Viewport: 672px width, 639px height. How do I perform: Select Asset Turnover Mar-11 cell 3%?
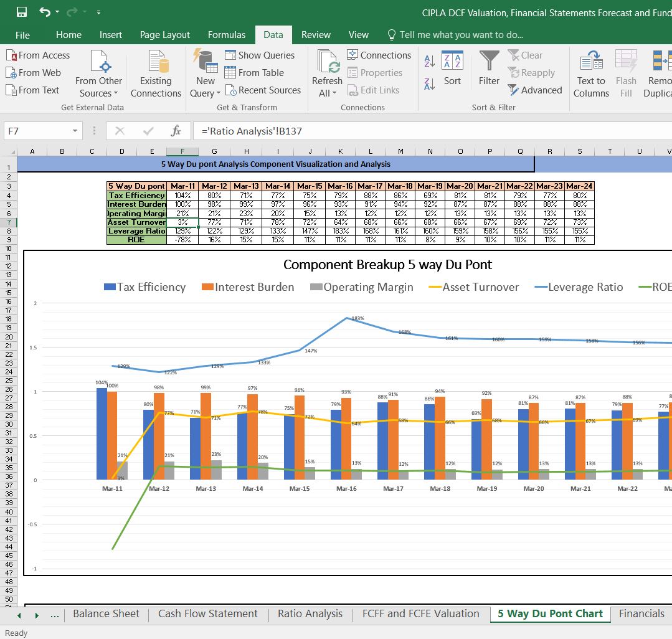tap(182, 222)
